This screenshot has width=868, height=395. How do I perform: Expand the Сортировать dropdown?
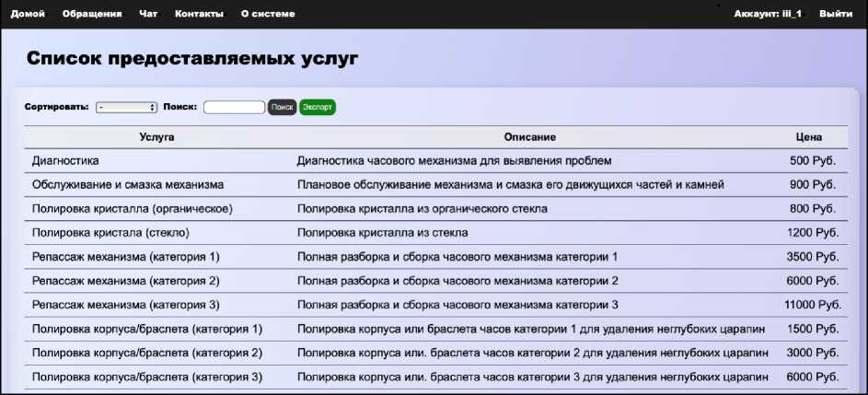(x=127, y=107)
